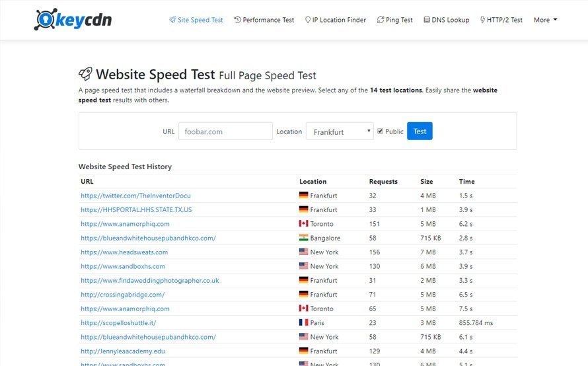Click the German flag in crossingabridge.com row

[x=303, y=294]
